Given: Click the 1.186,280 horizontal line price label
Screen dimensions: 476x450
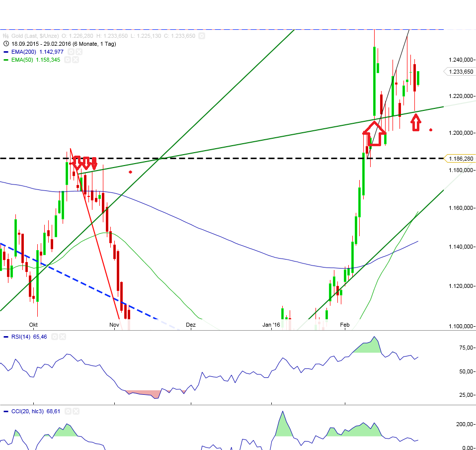Looking at the screenshot, I should (459, 159).
